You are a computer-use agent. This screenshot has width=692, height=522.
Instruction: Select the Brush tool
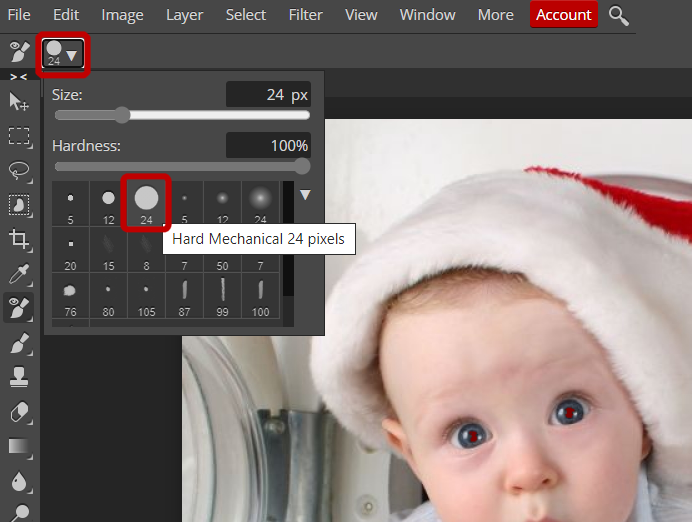(x=19, y=342)
